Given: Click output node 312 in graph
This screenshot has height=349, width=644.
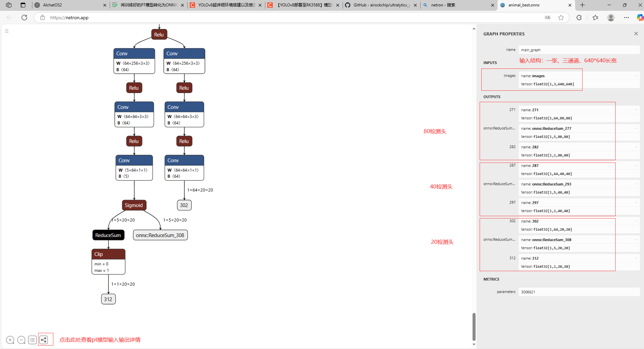Looking at the screenshot, I should [x=108, y=299].
